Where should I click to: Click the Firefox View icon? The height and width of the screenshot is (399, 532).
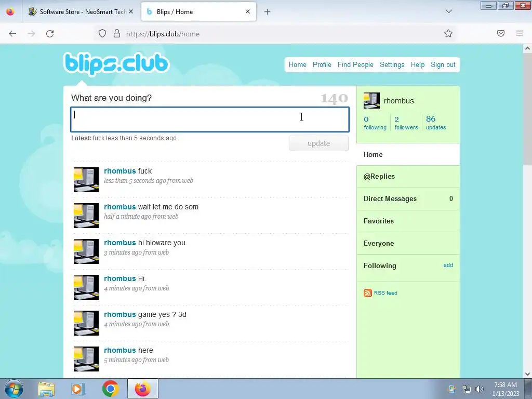point(10,12)
